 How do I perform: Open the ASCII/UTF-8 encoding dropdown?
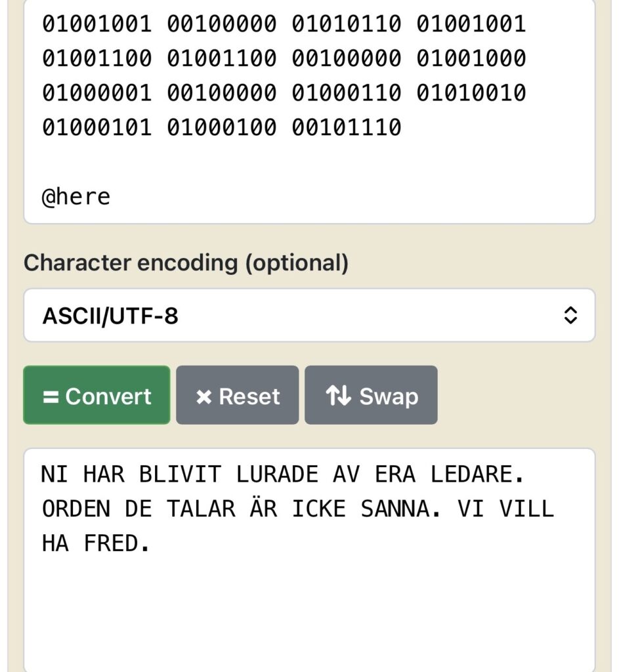pyautogui.click(x=309, y=316)
